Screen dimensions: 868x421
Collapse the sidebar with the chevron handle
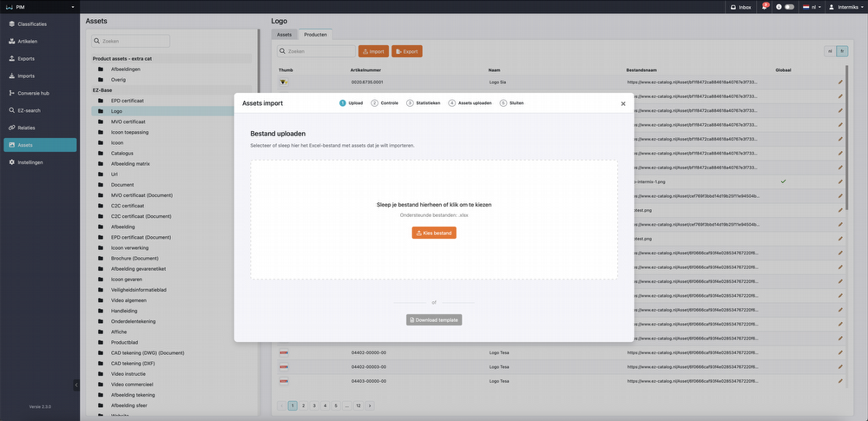click(x=76, y=385)
